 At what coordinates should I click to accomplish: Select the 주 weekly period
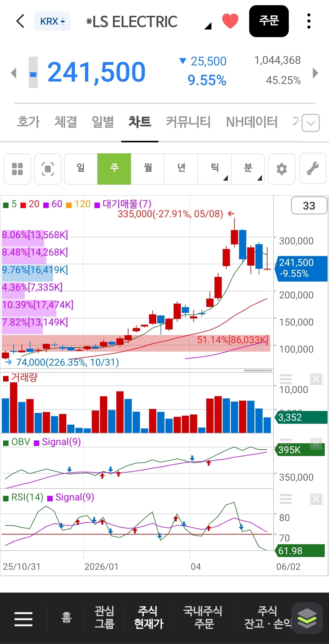pos(114,169)
